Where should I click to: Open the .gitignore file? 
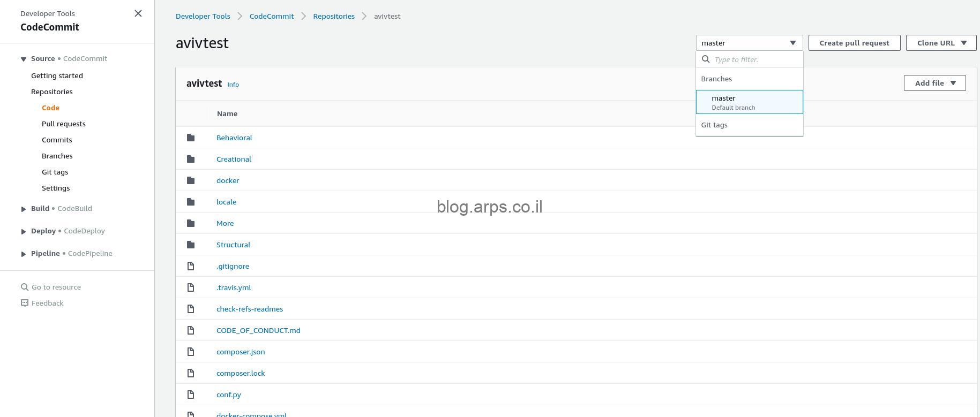(x=233, y=266)
